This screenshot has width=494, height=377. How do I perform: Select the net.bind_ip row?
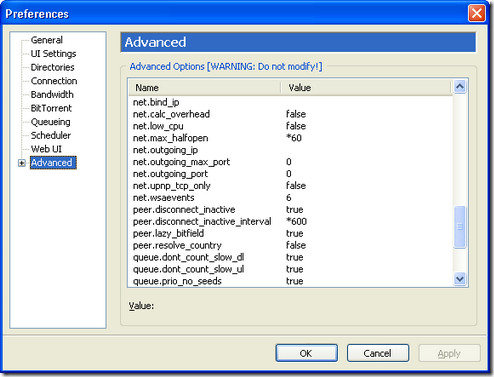click(290, 102)
